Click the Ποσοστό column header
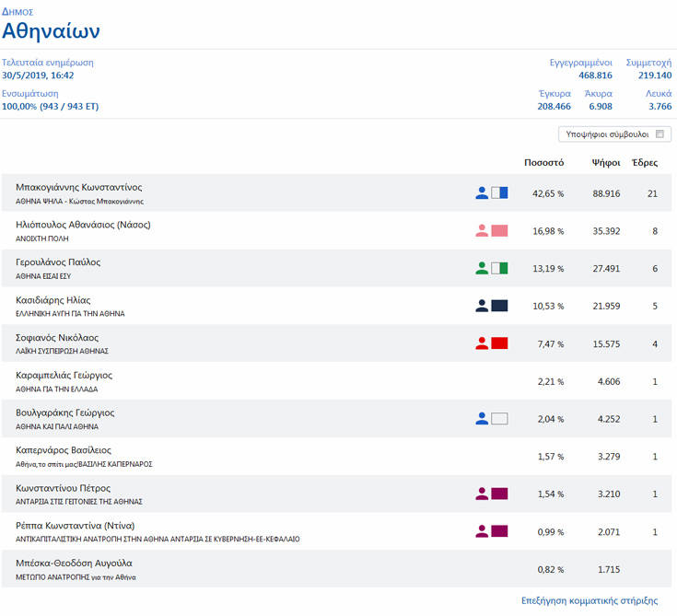 coord(543,163)
